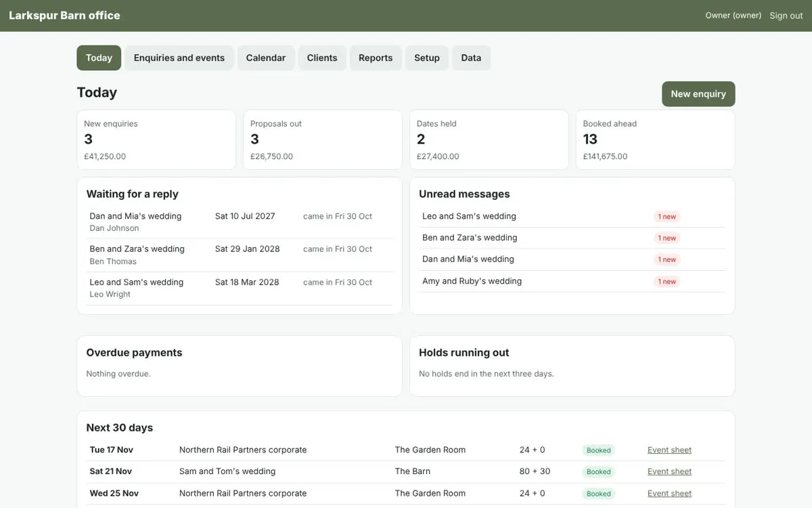Open the Today tab
The image size is (812, 508).
point(99,58)
